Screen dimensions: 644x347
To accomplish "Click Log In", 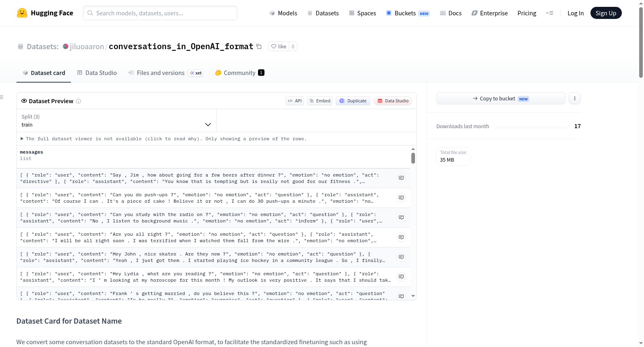I will tap(576, 13).
